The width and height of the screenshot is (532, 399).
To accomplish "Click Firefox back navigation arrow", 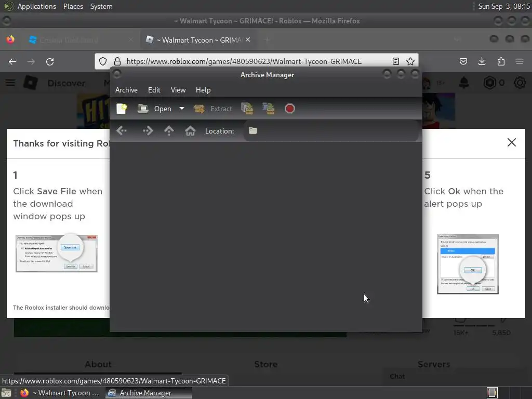I will coord(12,61).
